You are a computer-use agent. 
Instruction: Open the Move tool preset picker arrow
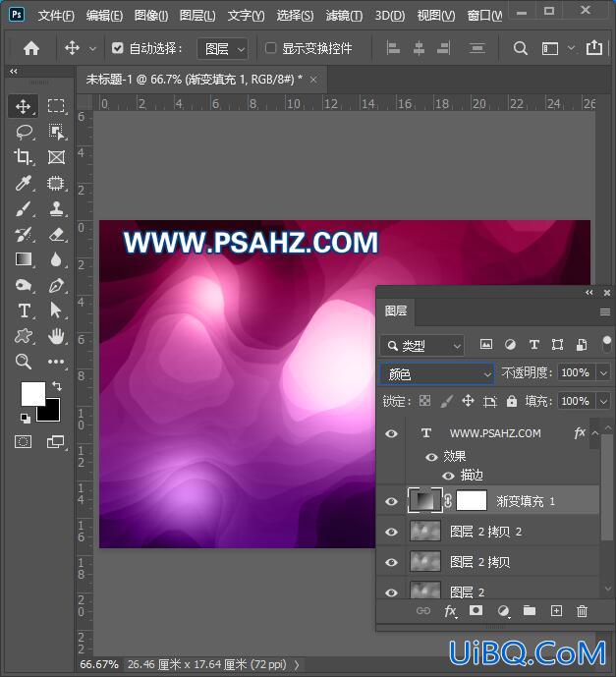[92, 49]
